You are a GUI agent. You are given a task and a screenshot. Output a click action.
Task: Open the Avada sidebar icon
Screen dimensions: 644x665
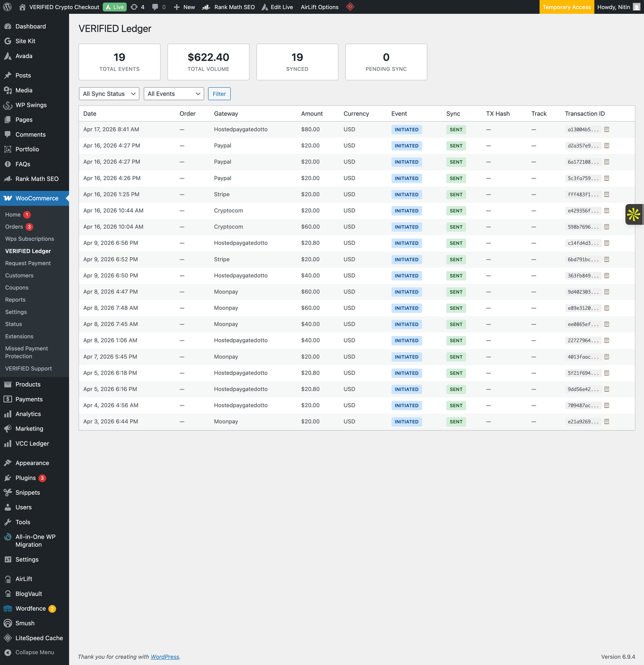[x=7, y=56]
